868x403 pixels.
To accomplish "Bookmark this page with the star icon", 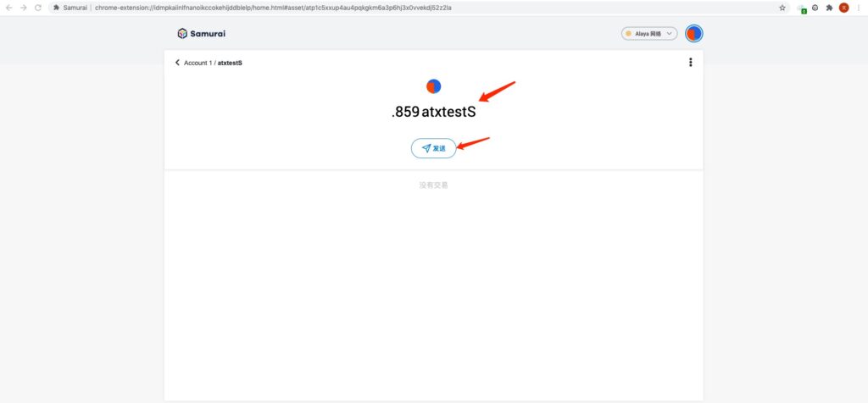I will tap(782, 8).
